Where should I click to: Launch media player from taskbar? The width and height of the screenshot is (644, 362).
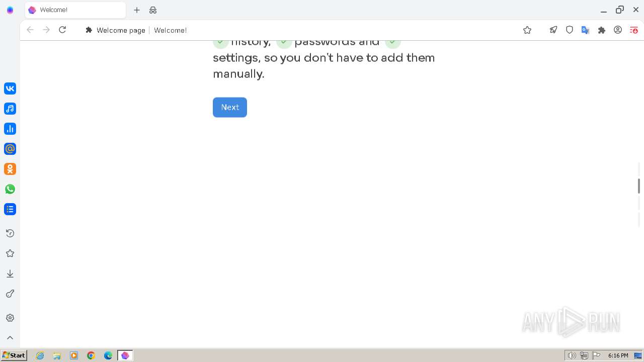(x=74, y=355)
